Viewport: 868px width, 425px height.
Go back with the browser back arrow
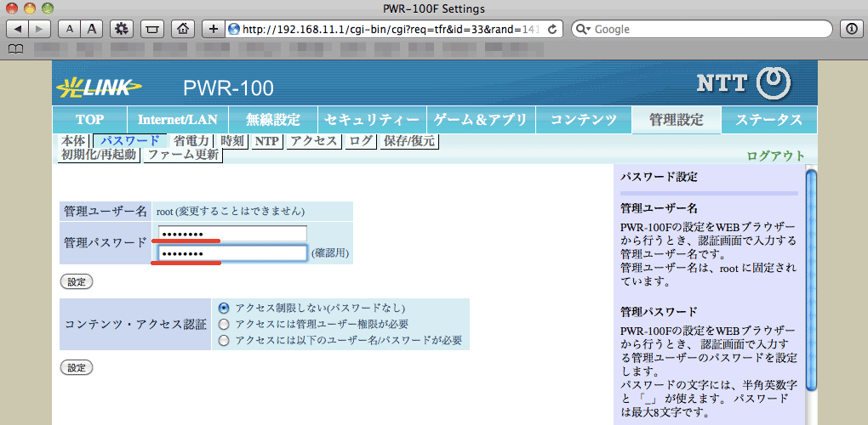(x=17, y=28)
